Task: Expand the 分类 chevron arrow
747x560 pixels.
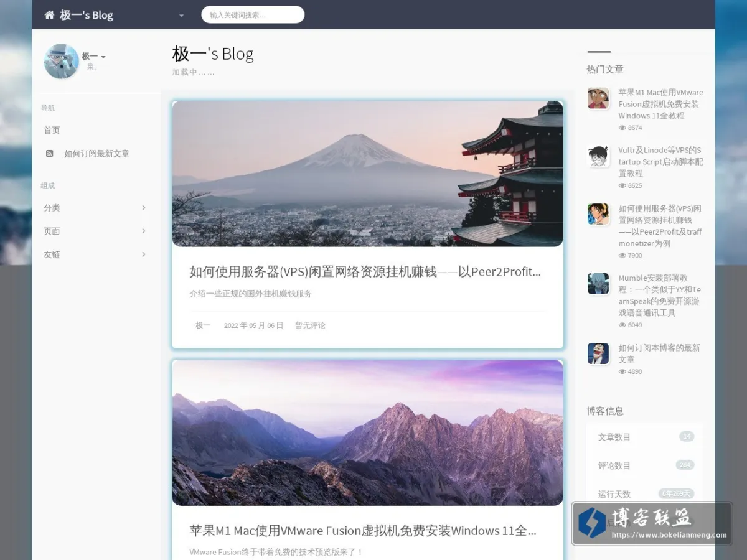Action: (144, 208)
